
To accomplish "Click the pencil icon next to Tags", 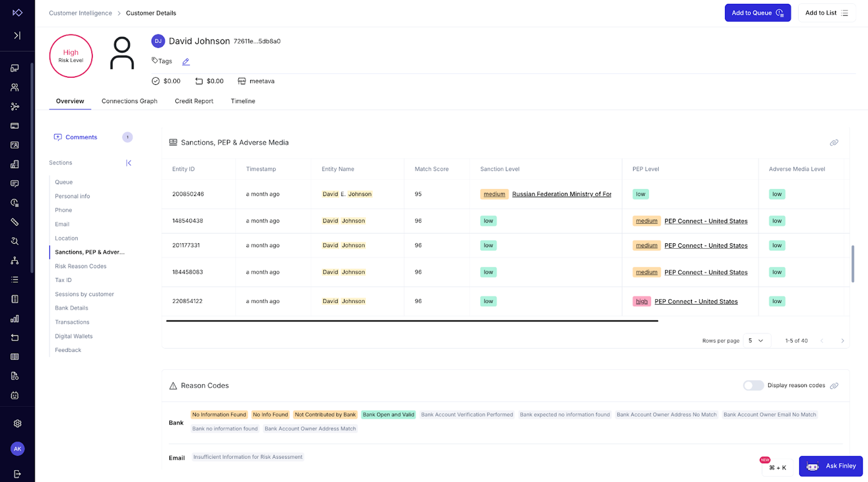I will pos(186,61).
